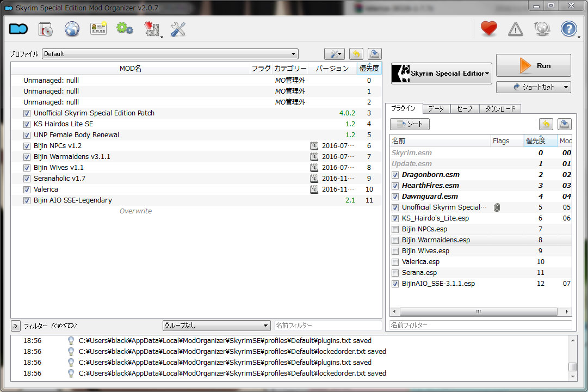Click plugin list restore backup icon
Image resolution: width=588 pixels, height=392 pixels.
click(x=546, y=124)
